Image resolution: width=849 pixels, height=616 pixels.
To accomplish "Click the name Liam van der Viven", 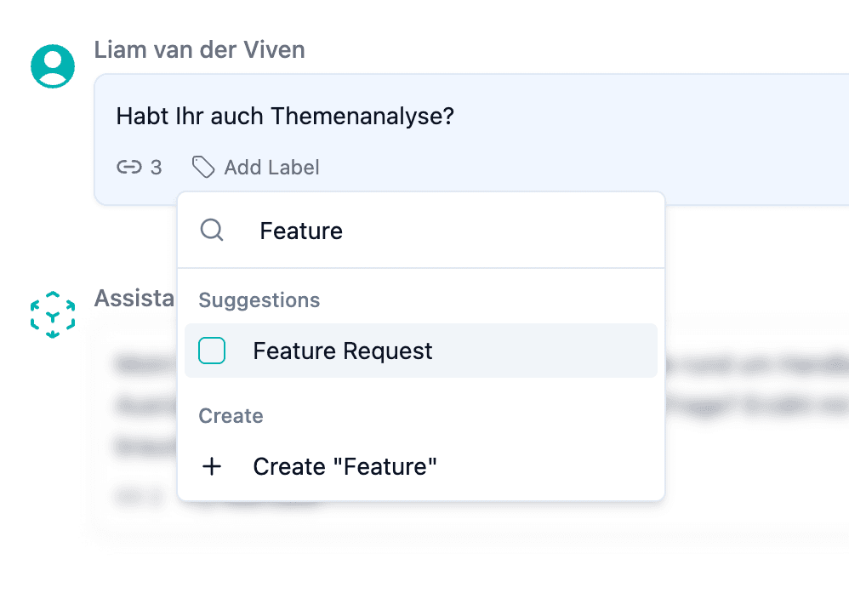I will click(x=199, y=50).
